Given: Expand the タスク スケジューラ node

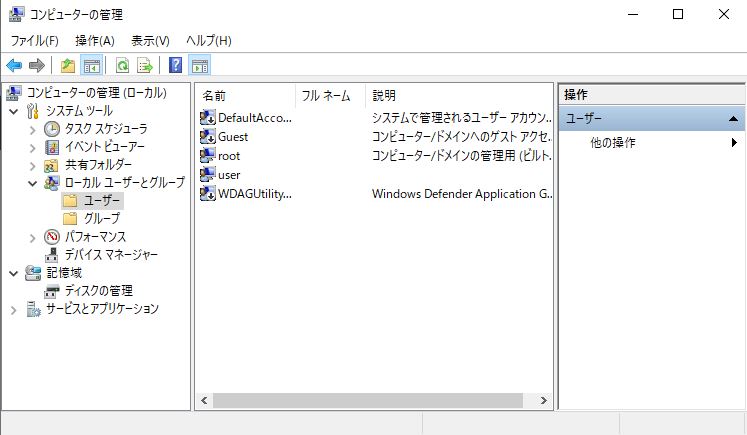Looking at the screenshot, I should pos(32,130).
